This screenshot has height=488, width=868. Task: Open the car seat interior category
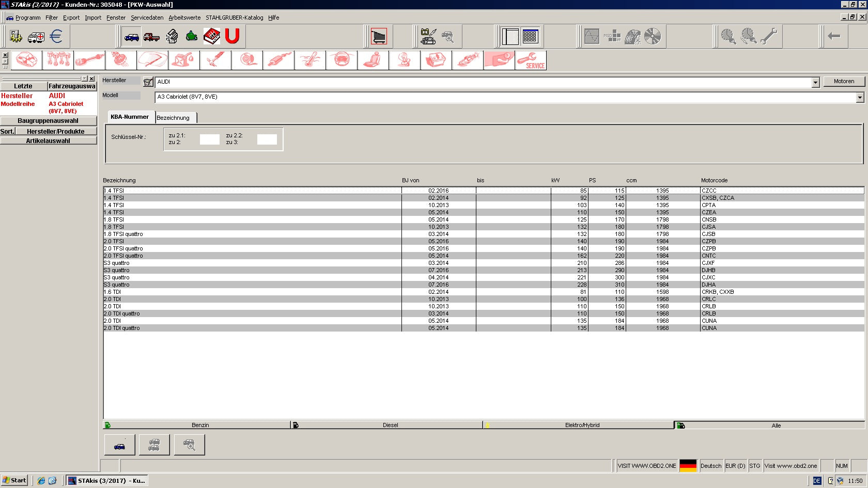pyautogui.click(x=373, y=60)
